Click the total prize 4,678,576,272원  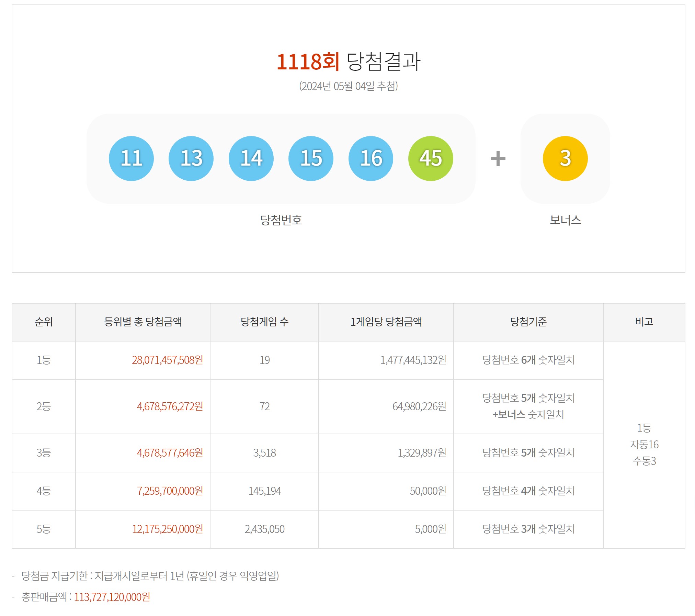[x=170, y=406]
